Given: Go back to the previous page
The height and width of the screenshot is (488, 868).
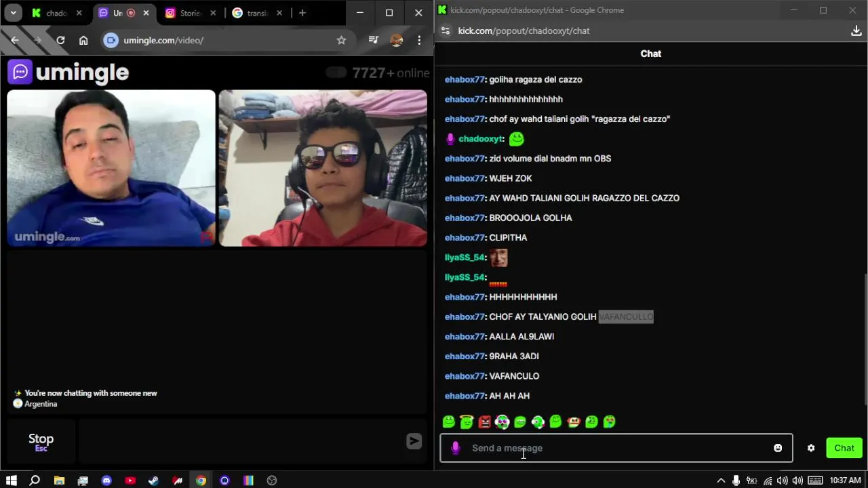Looking at the screenshot, I should pos(15,40).
